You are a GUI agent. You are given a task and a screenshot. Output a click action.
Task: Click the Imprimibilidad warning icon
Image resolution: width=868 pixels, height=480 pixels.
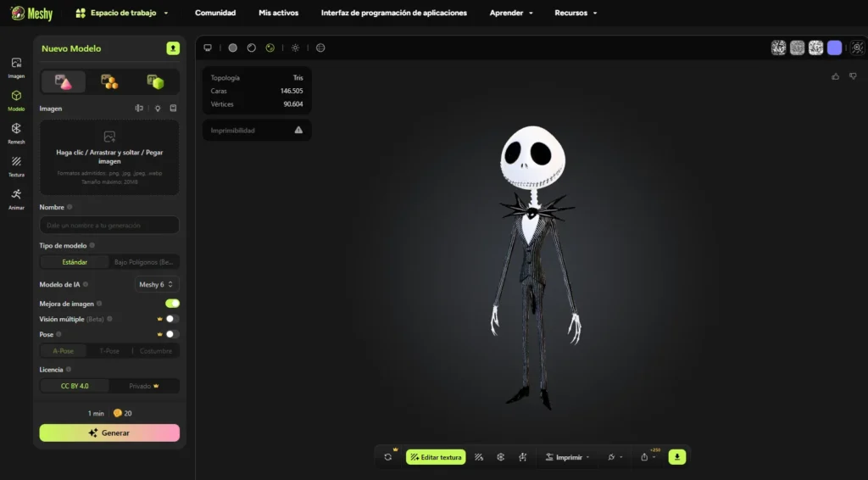point(298,131)
